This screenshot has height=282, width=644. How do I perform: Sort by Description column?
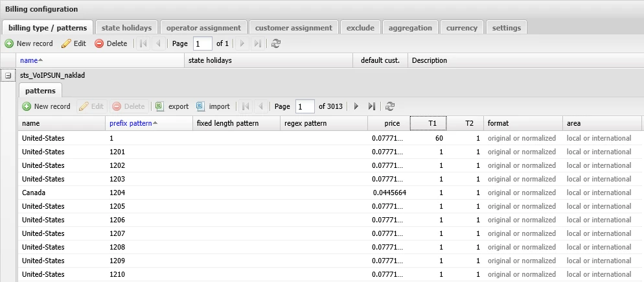coord(525,60)
